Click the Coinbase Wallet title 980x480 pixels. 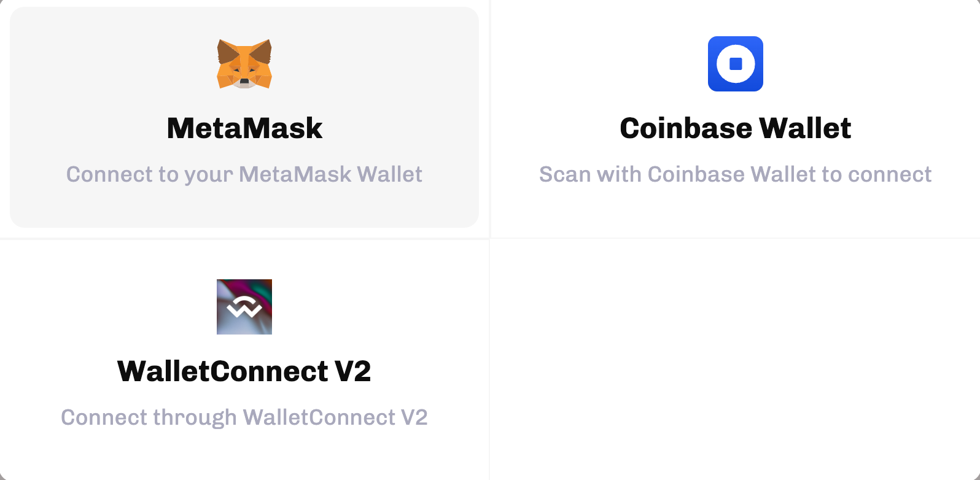click(735, 128)
